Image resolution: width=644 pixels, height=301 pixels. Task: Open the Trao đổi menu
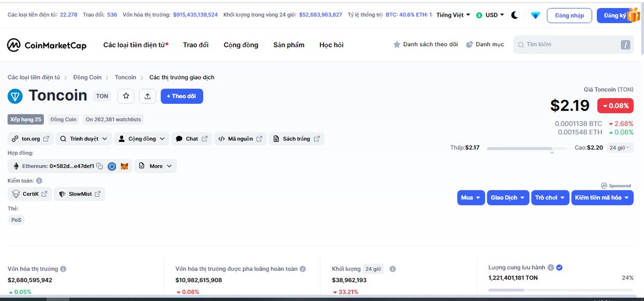[x=196, y=45]
